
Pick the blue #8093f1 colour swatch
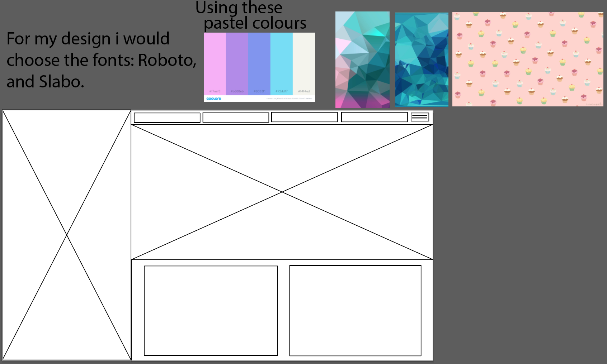pyautogui.click(x=259, y=64)
